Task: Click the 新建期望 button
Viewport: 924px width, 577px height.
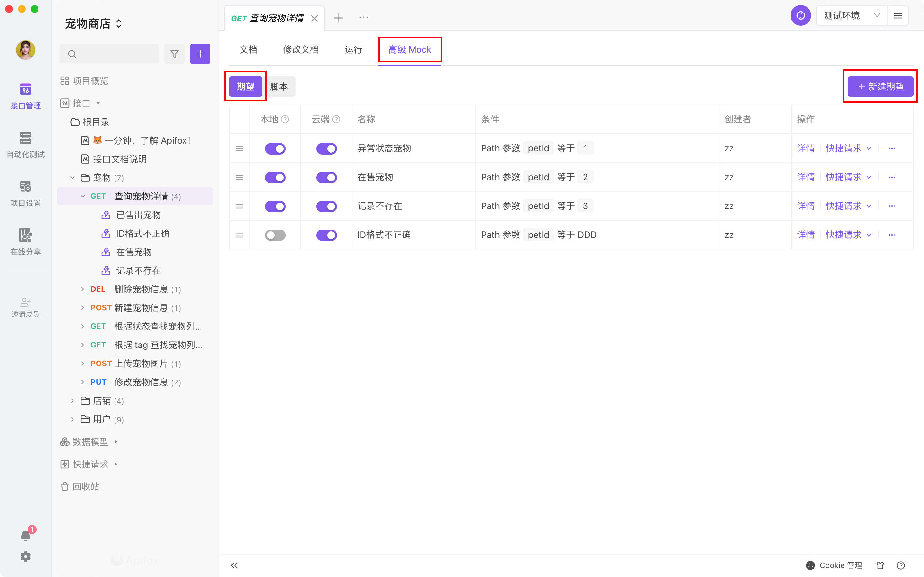Action: (880, 86)
